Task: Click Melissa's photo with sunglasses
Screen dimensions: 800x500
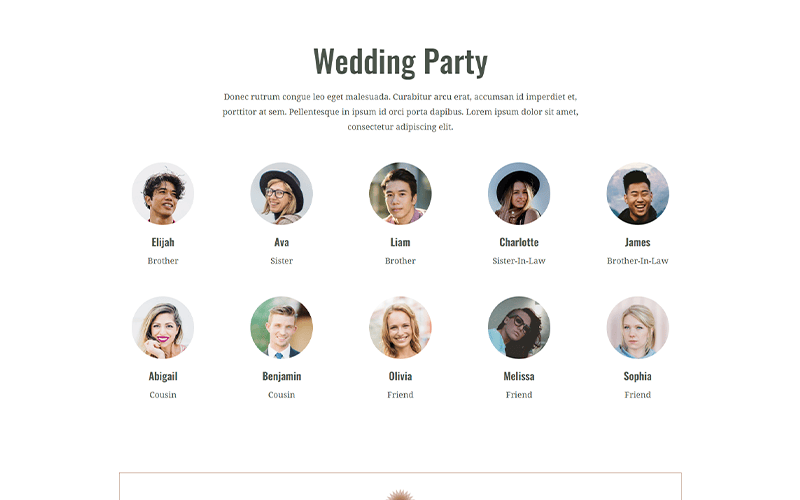Action: [x=519, y=328]
